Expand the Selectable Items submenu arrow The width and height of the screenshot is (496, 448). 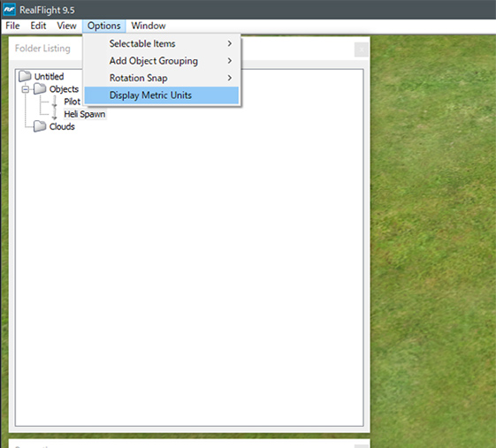pyautogui.click(x=230, y=43)
